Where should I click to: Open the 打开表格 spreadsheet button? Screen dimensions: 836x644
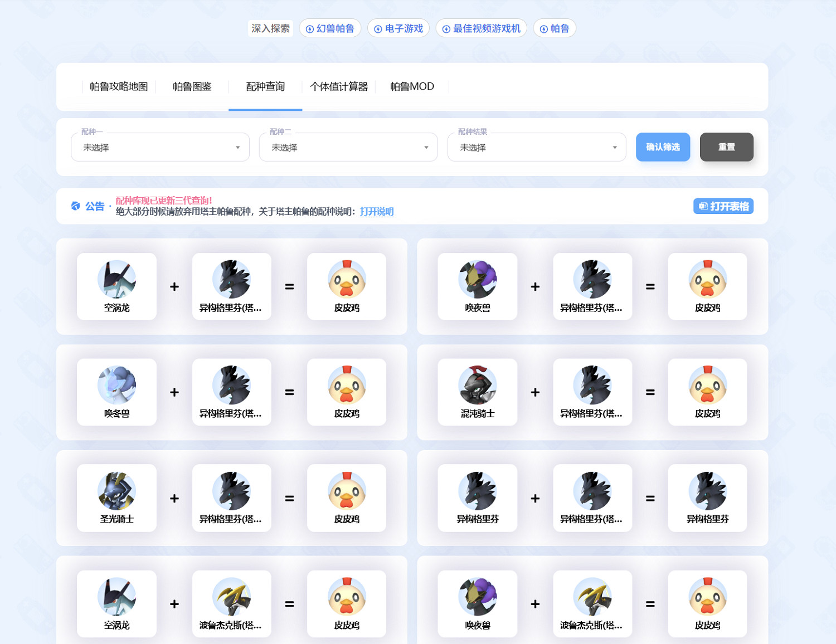723,206
